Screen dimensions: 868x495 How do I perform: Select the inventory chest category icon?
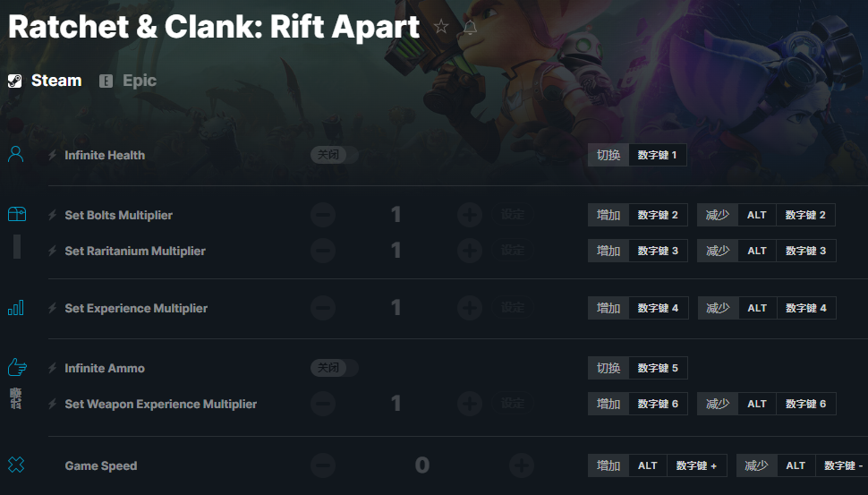coord(16,214)
